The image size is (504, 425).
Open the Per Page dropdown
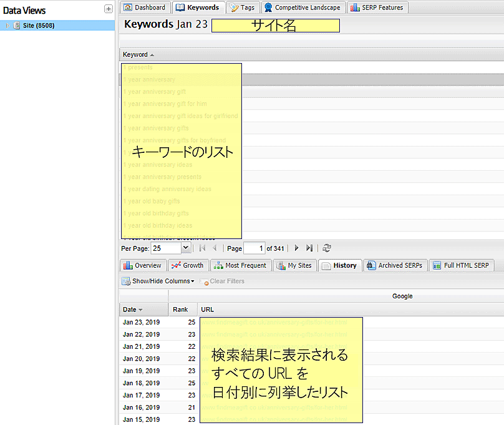[185, 248]
